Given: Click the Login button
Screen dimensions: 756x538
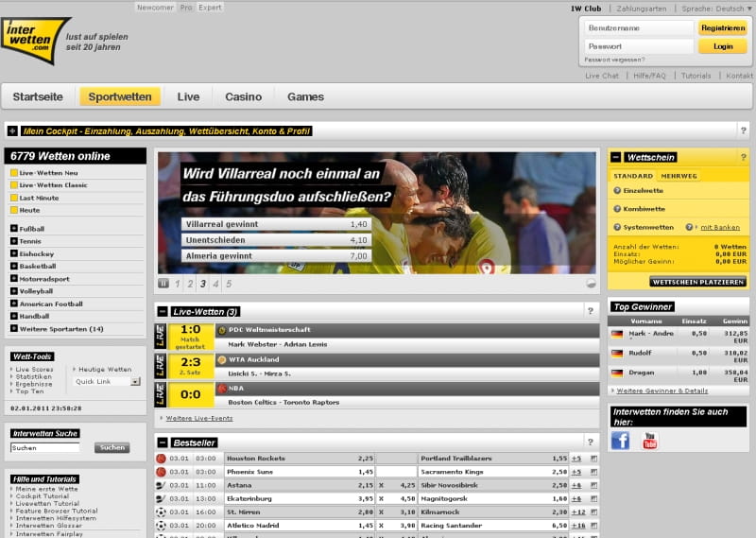Looking at the screenshot, I should click(x=723, y=46).
